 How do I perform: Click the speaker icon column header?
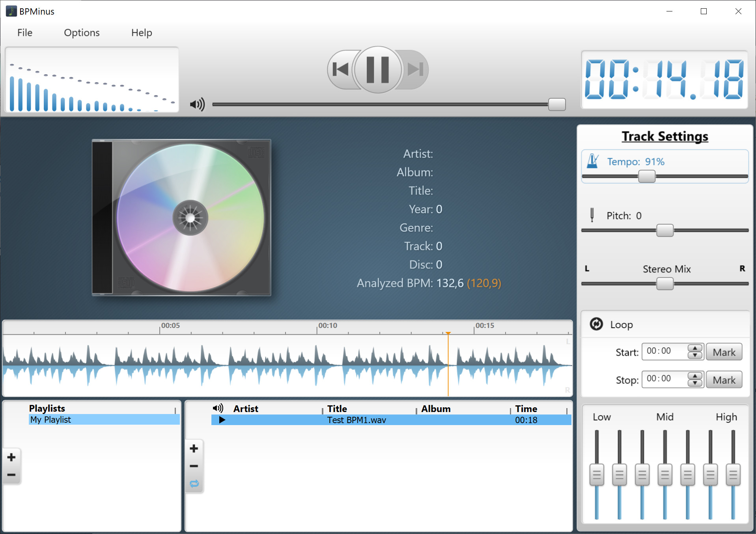(x=218, y=408)
